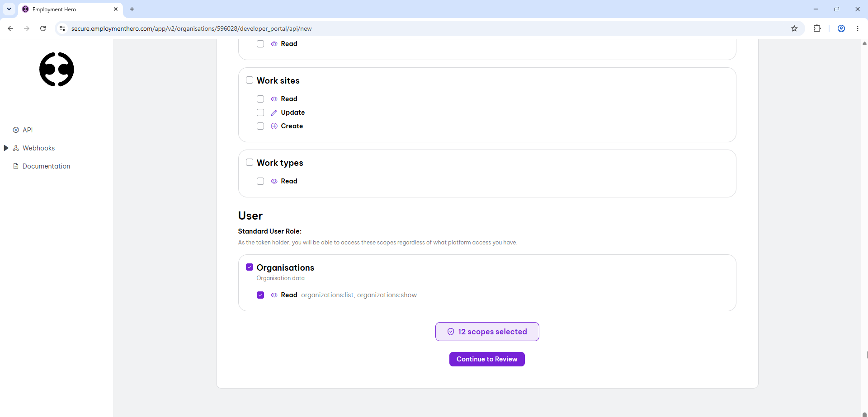Click the eye icon beside Work sites Read
The width and height of the screenshot is (868, 417).
[274, 99]
